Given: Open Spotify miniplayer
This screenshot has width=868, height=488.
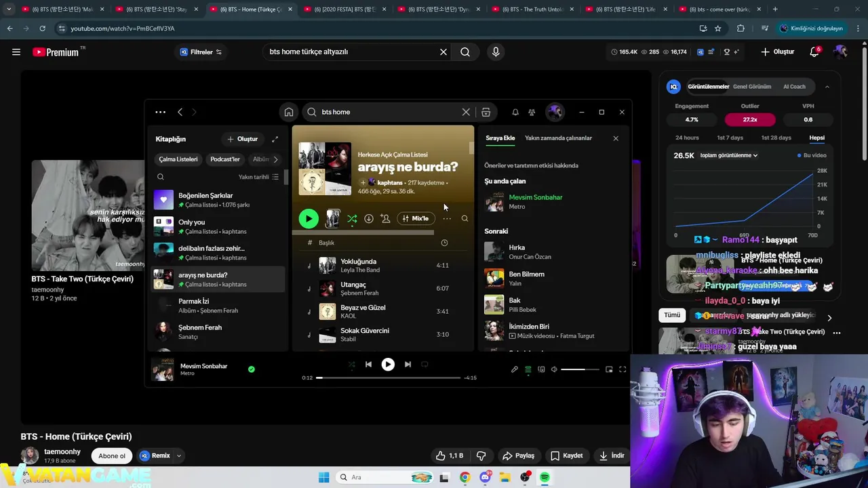Looking at the screenshot, I should click(609, 369).
